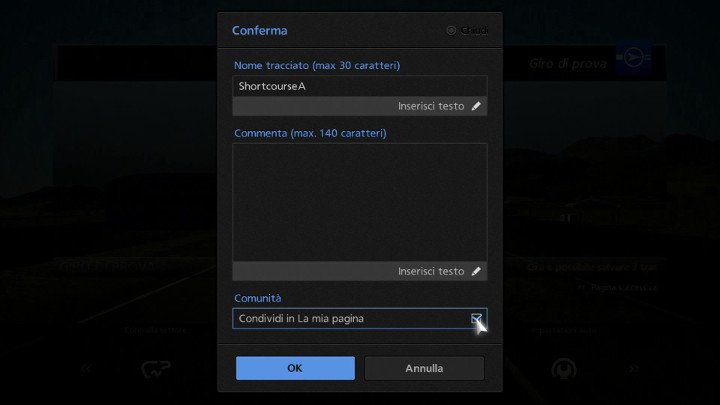Click the dimmed round icon at bottom right
720x405 pixels.
click(x=564, y=369)
